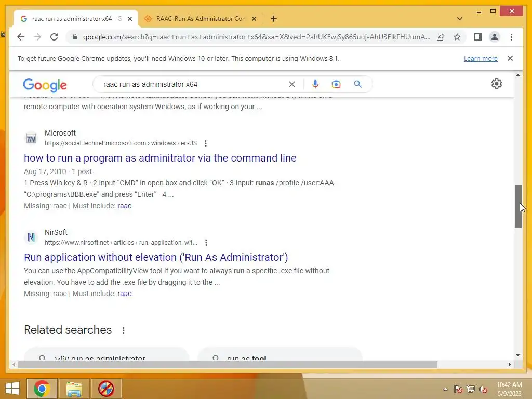Click the scroll up arrow of the page
Viewport: 532px width, 399px height.
518,75
